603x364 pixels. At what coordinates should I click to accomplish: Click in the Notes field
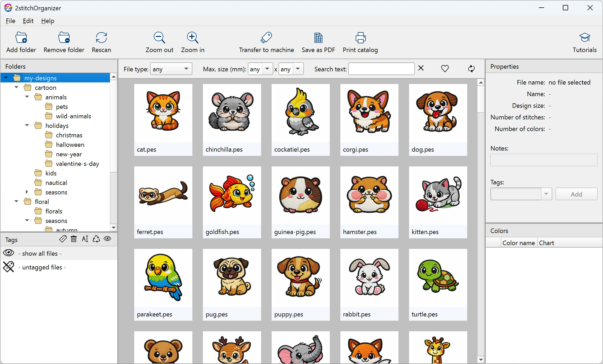coord(544,160)
